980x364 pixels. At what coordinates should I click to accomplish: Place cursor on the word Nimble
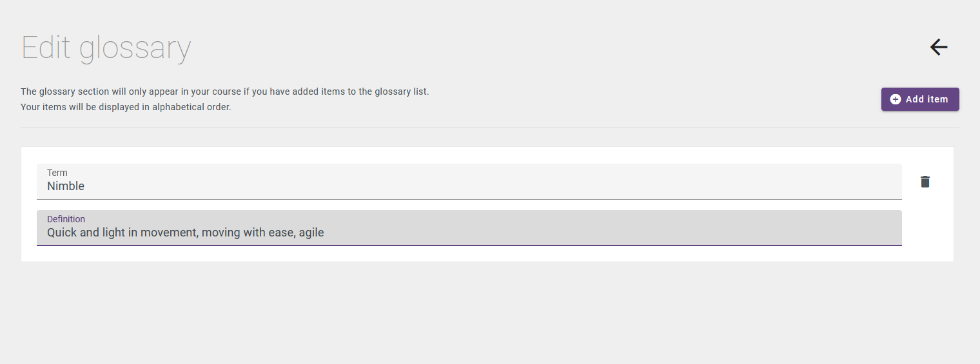coord(66,186)
